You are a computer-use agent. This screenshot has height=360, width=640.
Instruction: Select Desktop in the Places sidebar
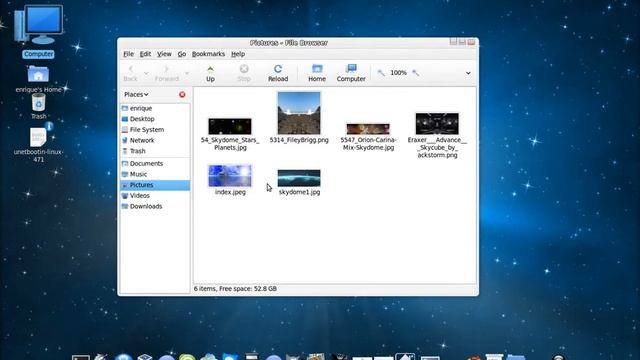coord(155,119)
